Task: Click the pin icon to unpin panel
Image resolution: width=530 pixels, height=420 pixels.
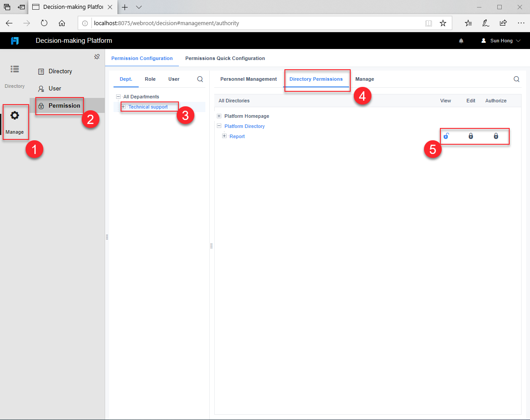Action: [x=97, y=56]
